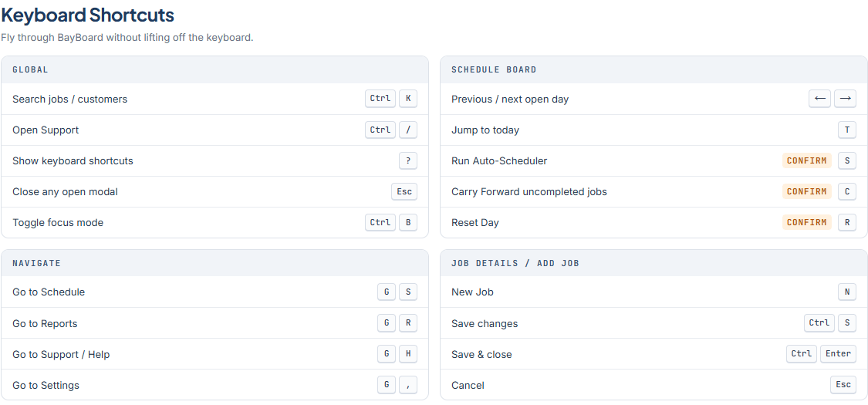This screenshot has width=868, height=405.
Task: Click the K key cap
Action: (x=408, y=99)
